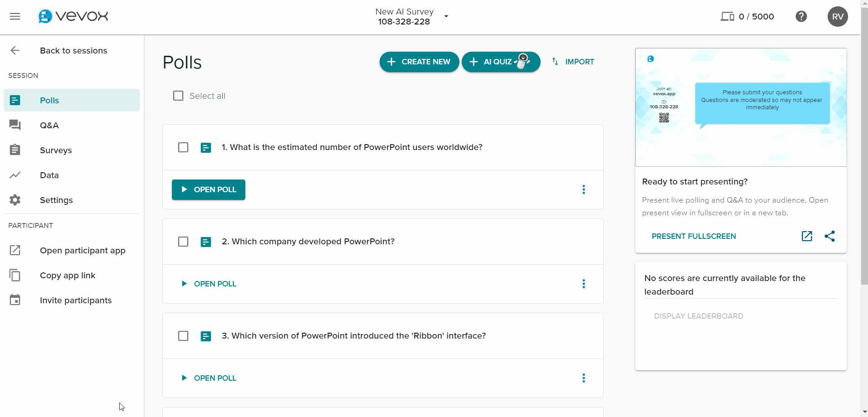Click the share present view icon
The width and height of the screenshot is (868, 417).
pyautogui.click(x=829, y=236)
